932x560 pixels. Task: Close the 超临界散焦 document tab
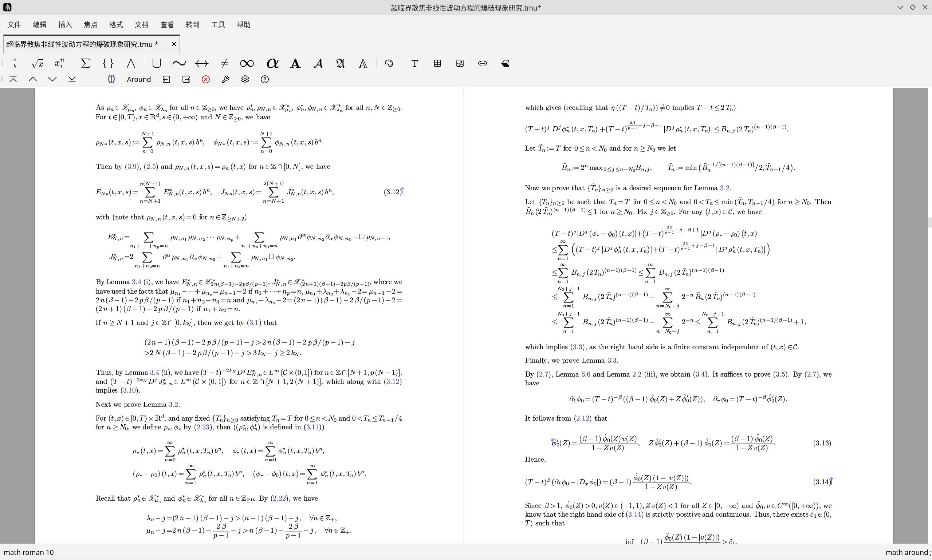click(x=174, y=44)
